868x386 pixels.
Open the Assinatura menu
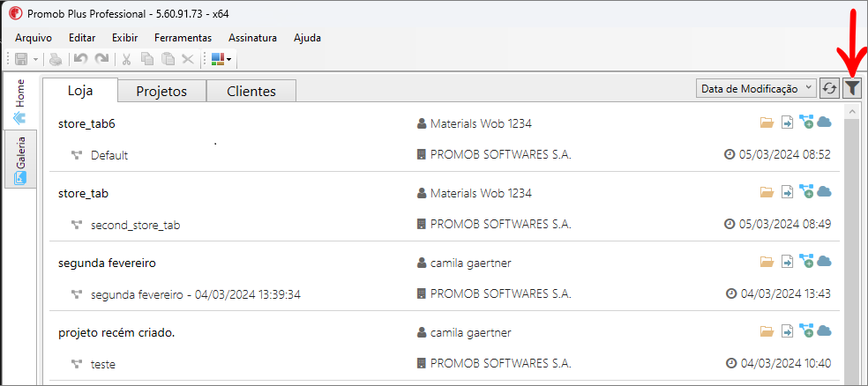click(252, 38)
